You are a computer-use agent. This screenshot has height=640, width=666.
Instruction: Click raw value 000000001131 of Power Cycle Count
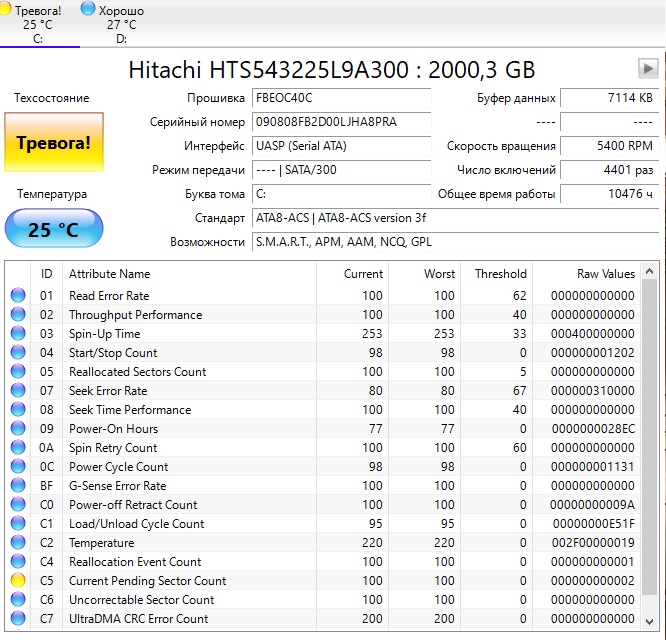pyautogui.click(x=593, y=467)
